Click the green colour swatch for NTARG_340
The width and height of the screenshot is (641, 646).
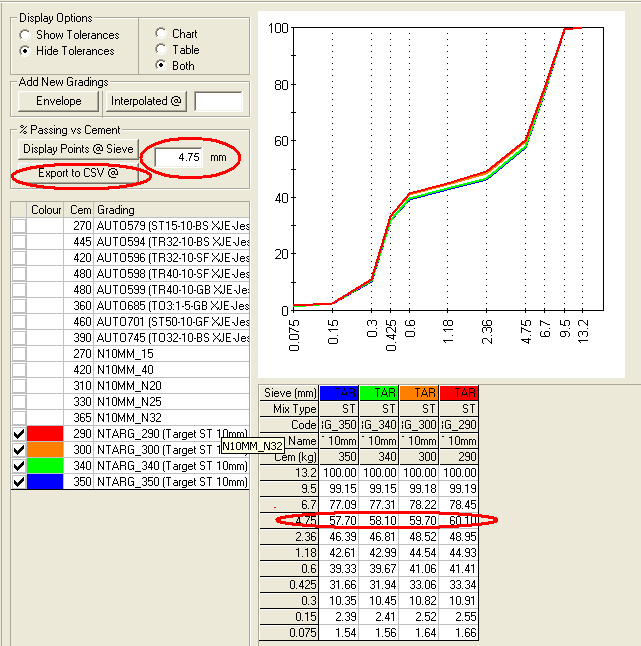(46, 466)
